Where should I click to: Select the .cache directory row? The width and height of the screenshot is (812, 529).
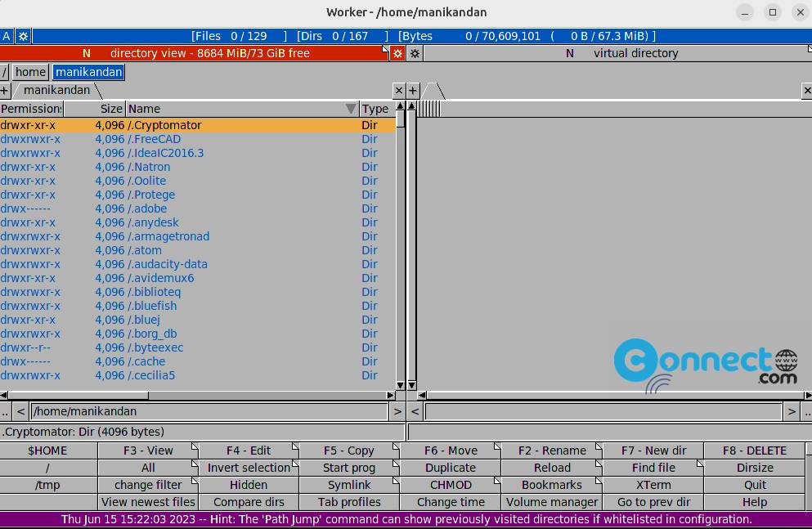197,361
